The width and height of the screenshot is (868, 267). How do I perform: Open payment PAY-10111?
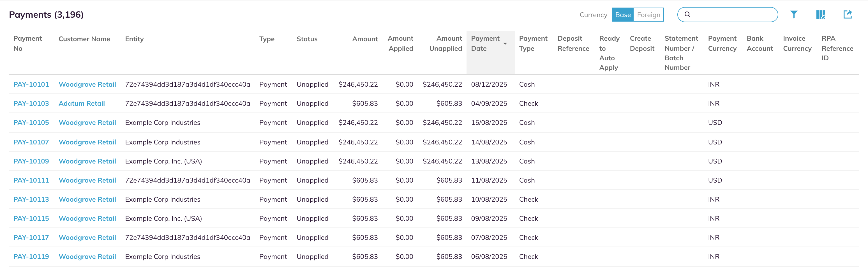click(31, 180)
